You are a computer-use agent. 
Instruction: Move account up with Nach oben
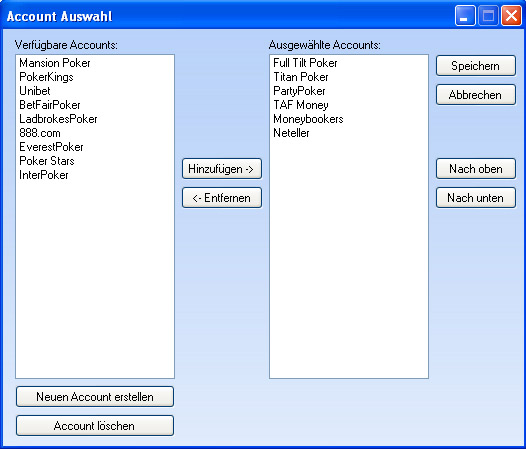click(476, 169)
